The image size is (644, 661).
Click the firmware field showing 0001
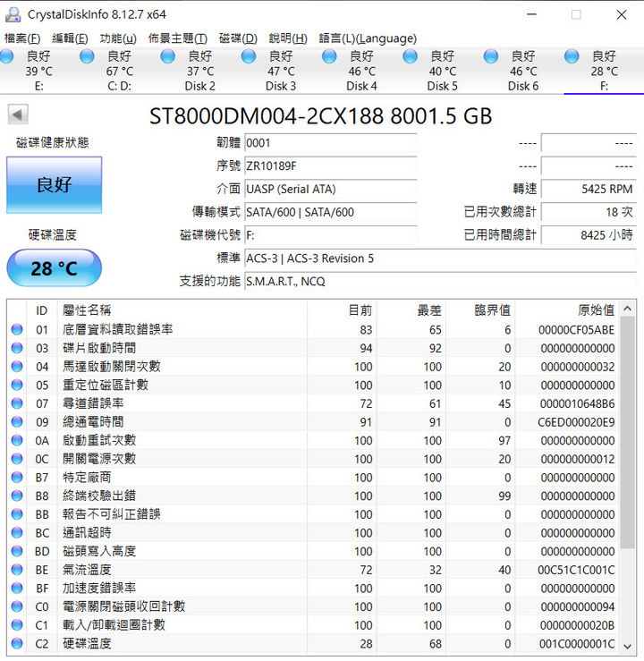(x=331, y=143)
